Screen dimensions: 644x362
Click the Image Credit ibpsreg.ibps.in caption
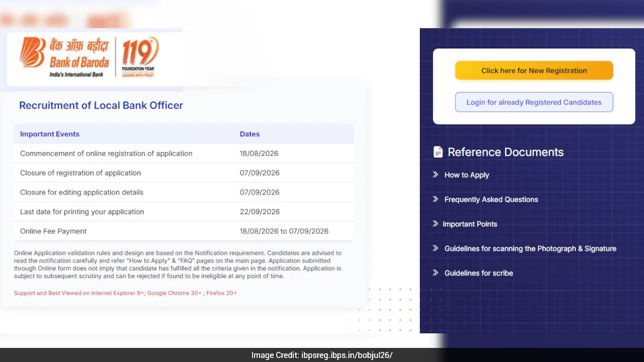click(x=322, y=355)
